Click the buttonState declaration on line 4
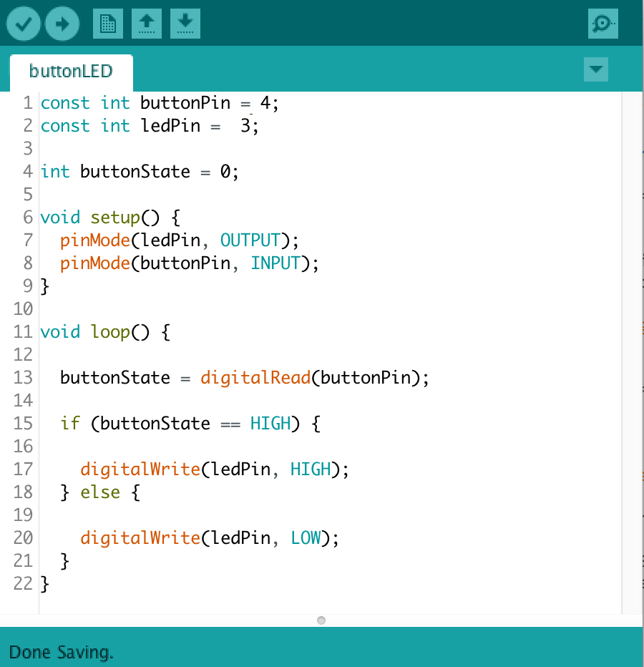644x667 pixels. (x=135, y=171)
